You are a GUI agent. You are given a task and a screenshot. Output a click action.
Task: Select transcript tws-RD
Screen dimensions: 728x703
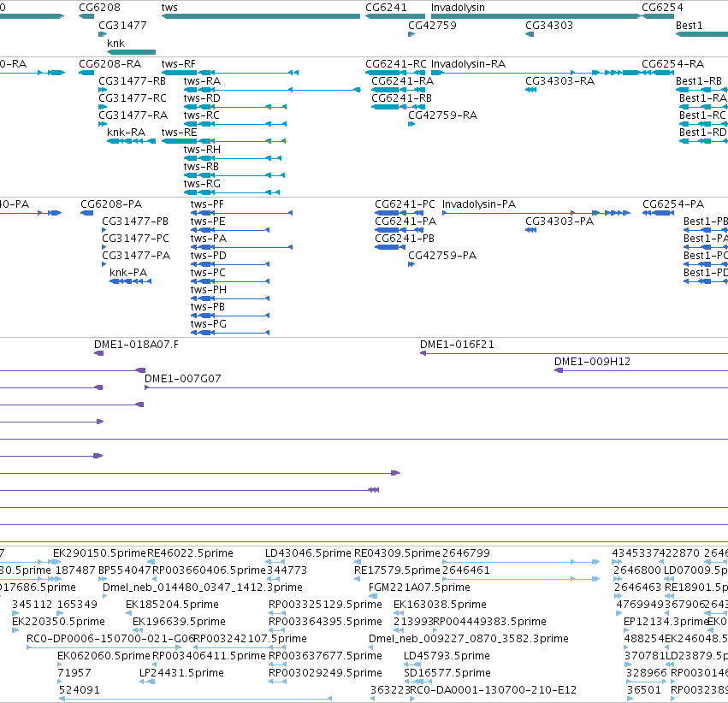[202, 98]
